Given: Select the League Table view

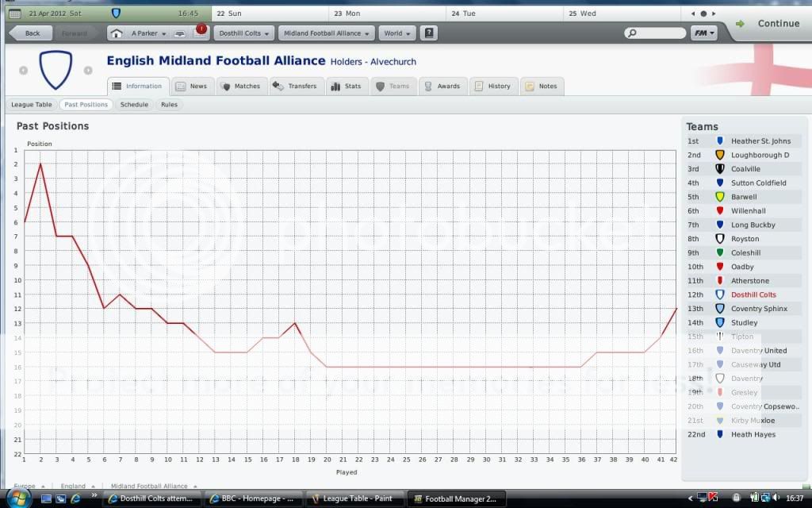Looking at the screenshot, I should (32, 105).
